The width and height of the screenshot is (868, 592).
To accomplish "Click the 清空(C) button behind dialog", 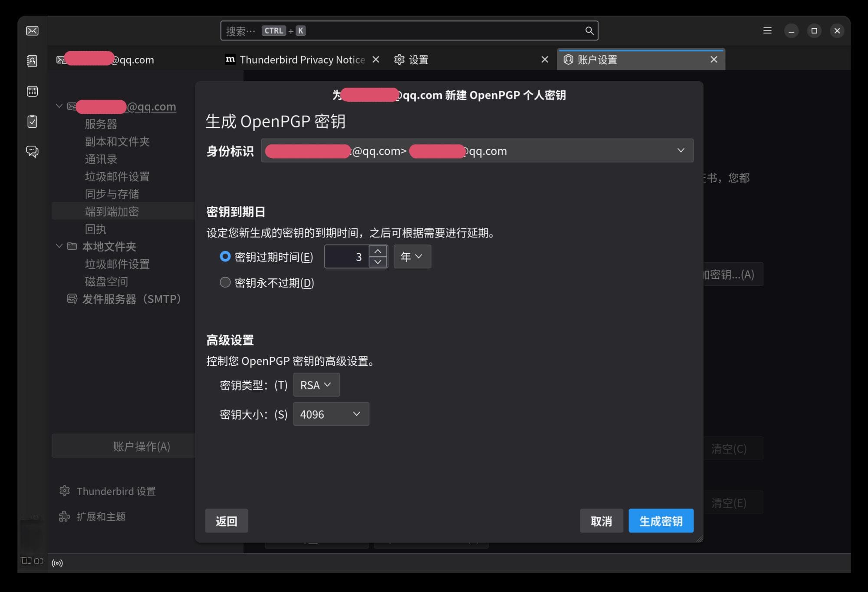I will 733,448.
